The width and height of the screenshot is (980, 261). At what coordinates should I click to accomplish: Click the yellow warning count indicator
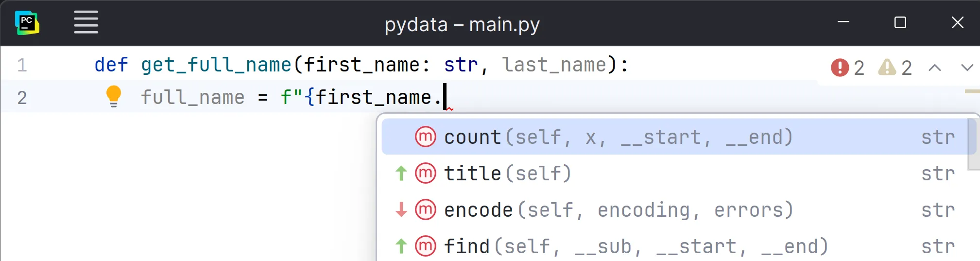coord(894,68)
